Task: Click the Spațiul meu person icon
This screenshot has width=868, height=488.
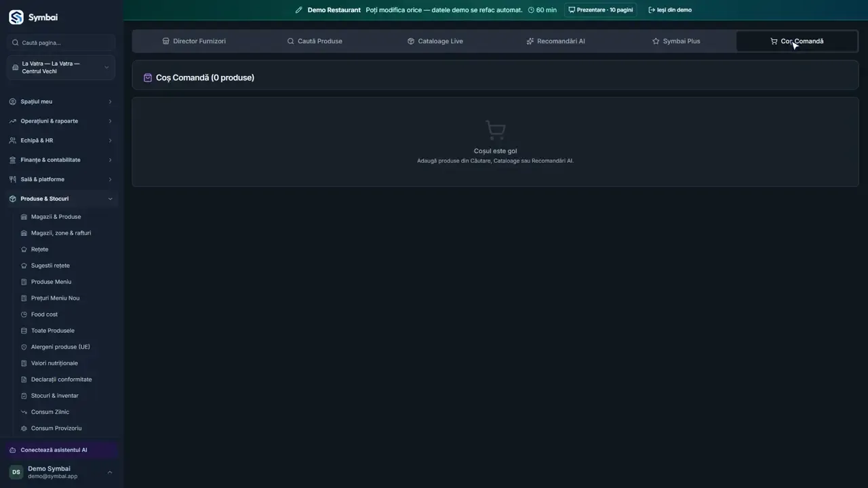Action: pos(13,102)
